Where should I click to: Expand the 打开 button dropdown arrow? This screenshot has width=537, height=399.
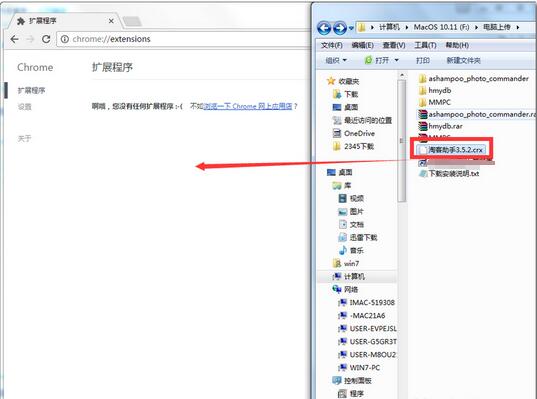397,61
